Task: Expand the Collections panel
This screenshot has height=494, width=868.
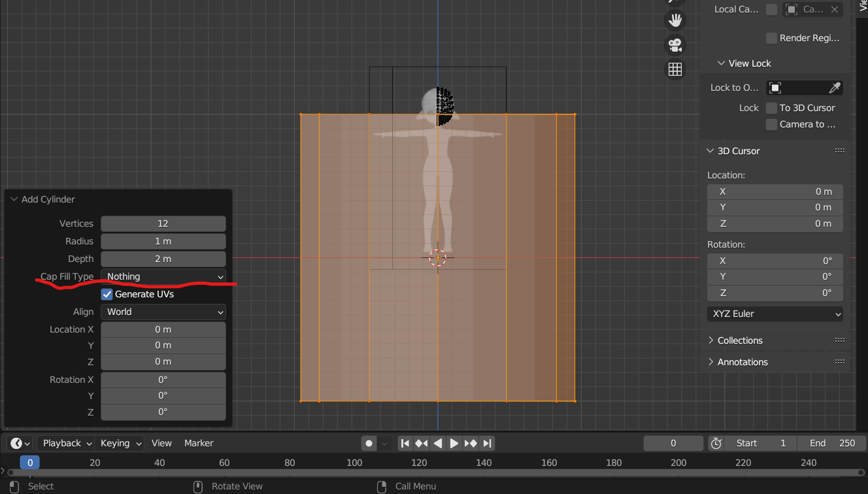Action: tap(739, 340)
